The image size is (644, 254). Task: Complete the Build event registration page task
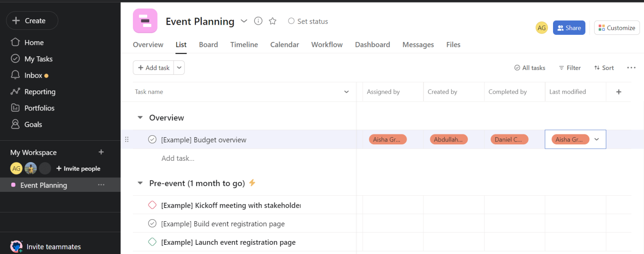pos(152,223)
